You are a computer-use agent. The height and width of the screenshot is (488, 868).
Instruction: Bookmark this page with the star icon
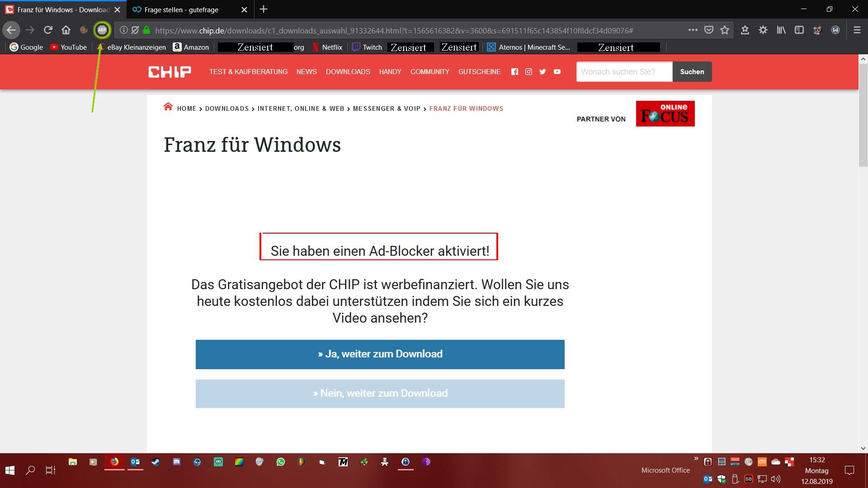[x=725, y=30]
